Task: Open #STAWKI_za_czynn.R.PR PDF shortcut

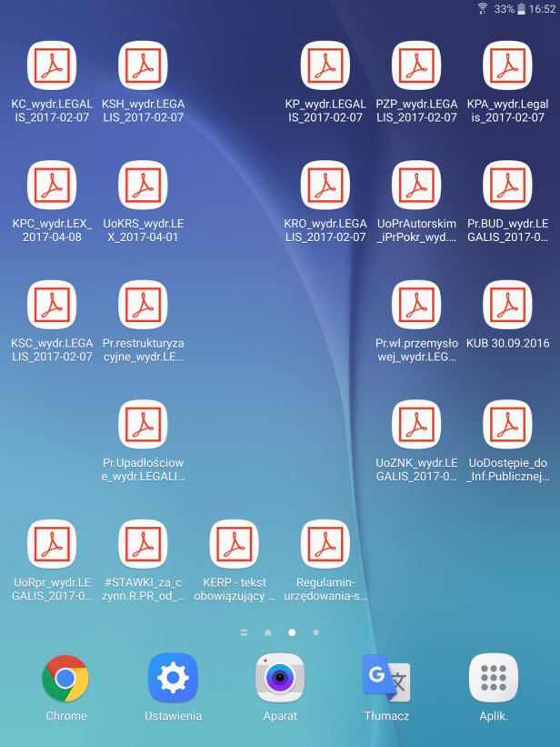Action: coord(143,544)
